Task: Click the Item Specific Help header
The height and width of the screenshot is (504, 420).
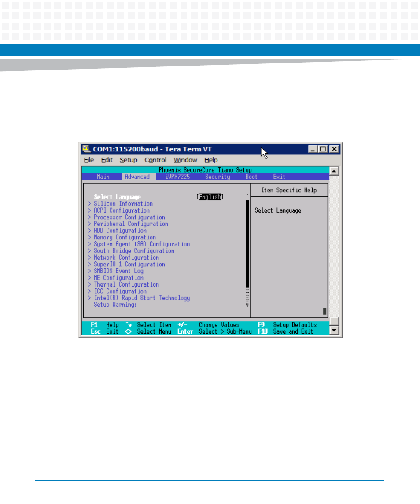Action: (289, 190)
